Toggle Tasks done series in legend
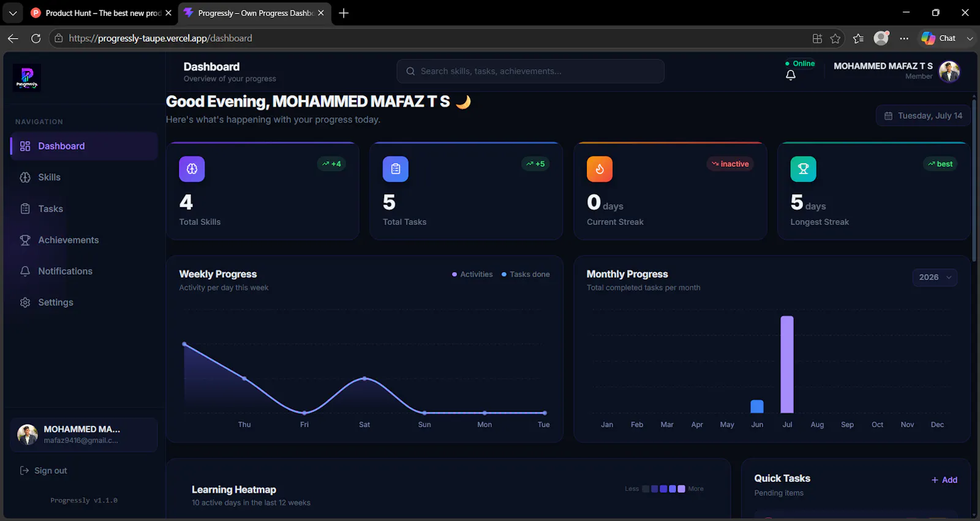The width and height of the screenshot is (980, 521). click(x=526, y=274)
